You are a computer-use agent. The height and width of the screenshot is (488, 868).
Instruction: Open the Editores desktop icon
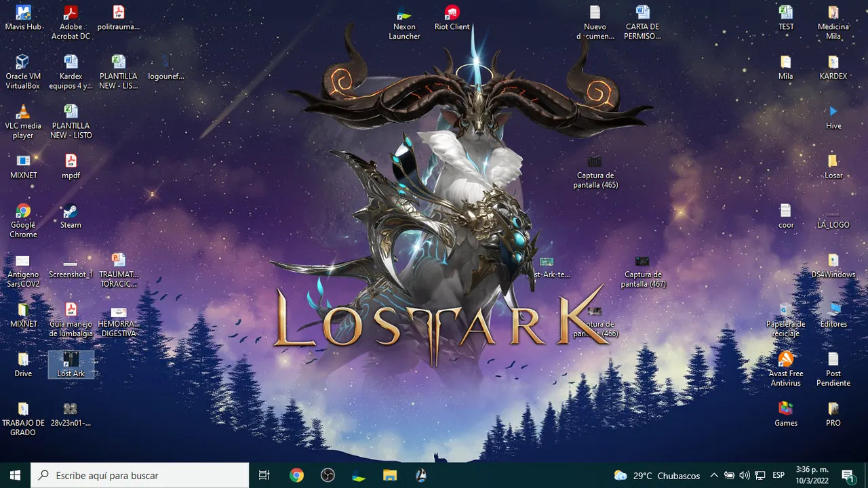[x=833, y=314]
